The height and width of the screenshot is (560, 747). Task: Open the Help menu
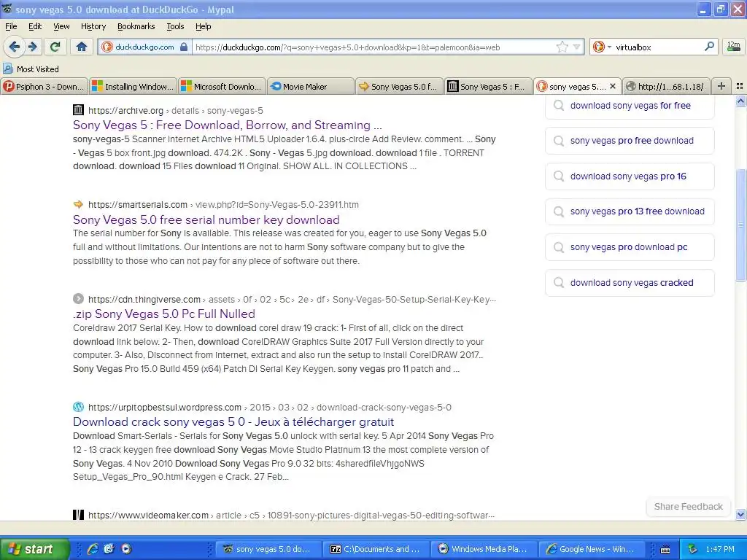203,26
